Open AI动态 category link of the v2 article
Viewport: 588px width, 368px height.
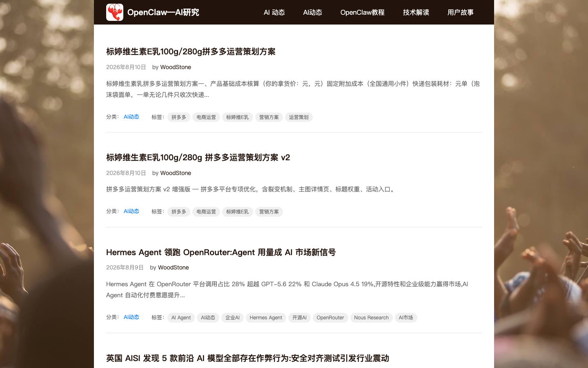click(131, 211)
